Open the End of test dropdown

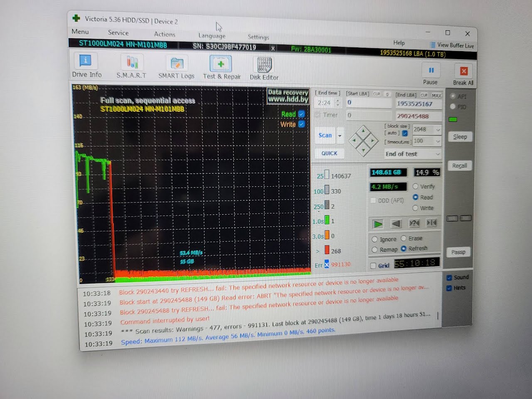pos(412,154)
